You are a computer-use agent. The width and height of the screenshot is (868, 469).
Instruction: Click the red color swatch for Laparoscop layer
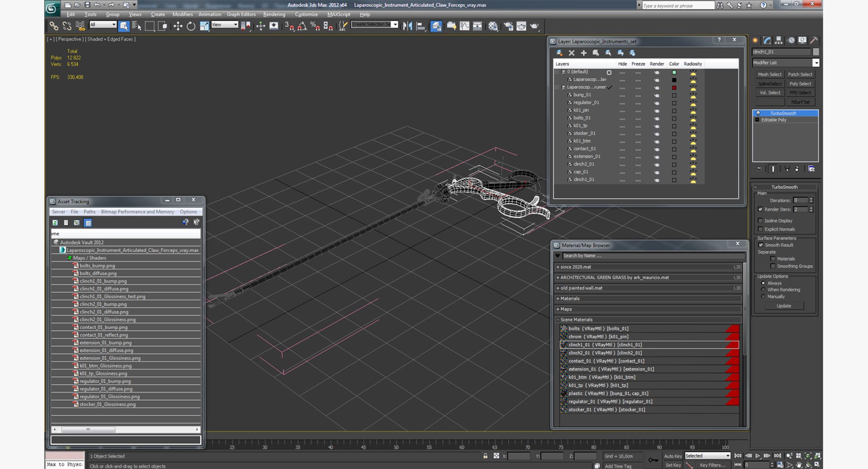click(x=674, y=88)
